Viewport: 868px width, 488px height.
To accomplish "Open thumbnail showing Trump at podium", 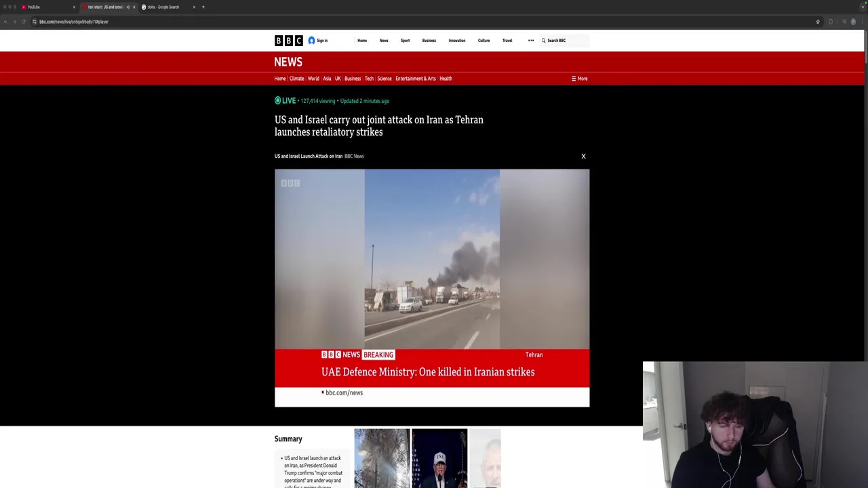I will point(439,458).
